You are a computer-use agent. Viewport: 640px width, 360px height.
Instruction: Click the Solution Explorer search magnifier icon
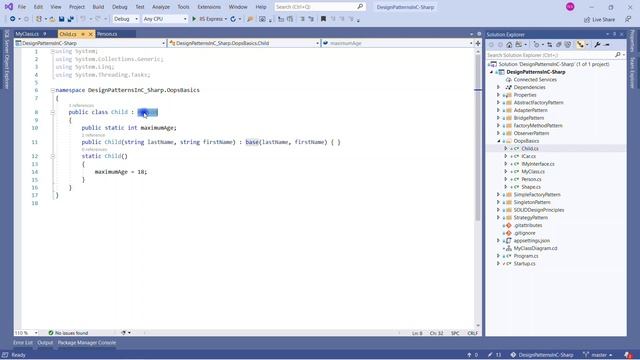[x=618, y=55]
